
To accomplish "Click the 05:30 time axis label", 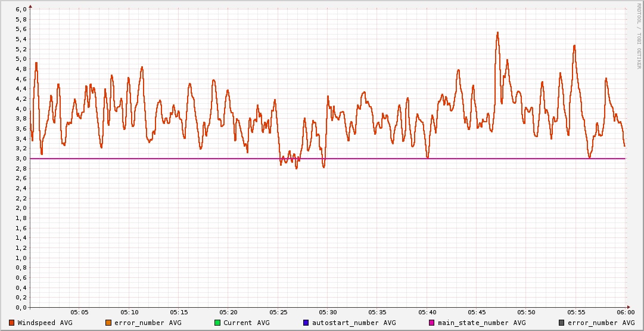I will 328,313.
